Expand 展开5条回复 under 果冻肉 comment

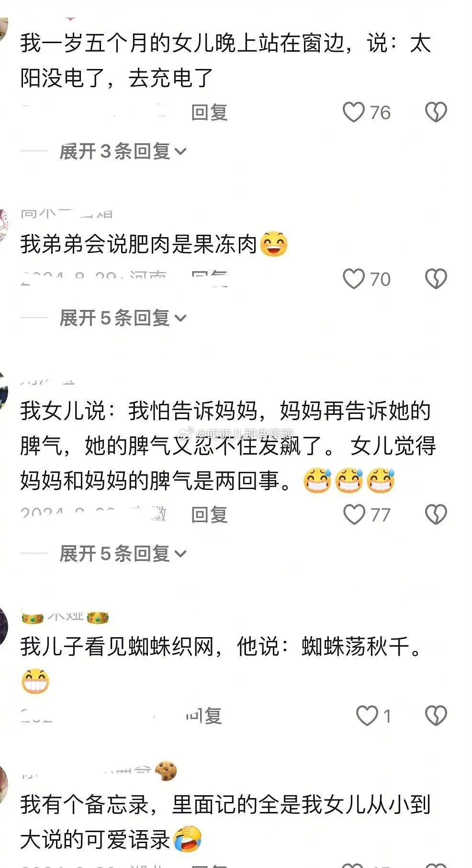coord(123,318)
